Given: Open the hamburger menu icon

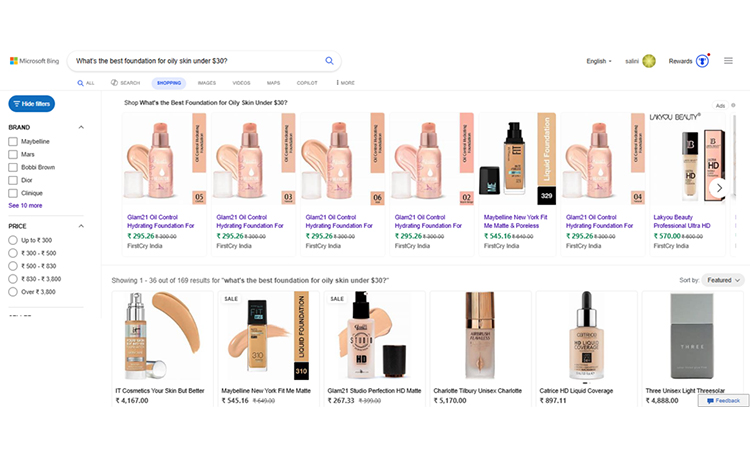Looking at the screenshot, I should click(x=728, y=61).
